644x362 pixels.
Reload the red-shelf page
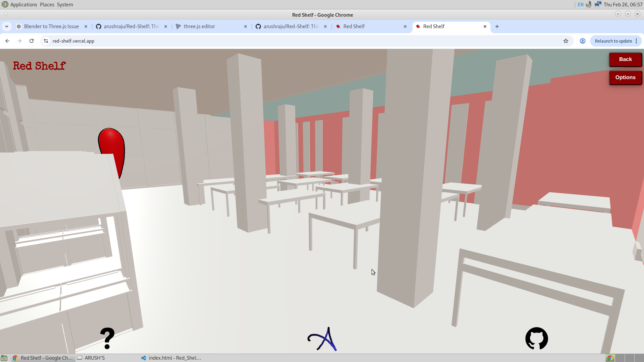coord(32,41)
